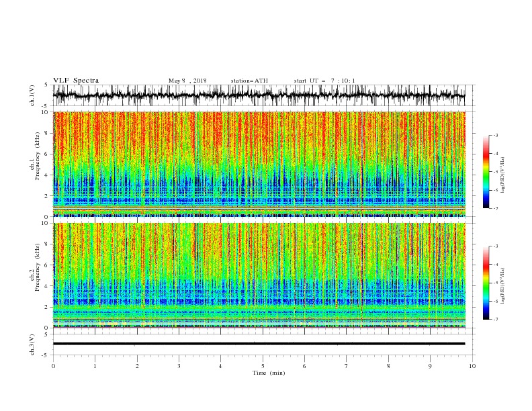Click the "9" tick on the time axis

(x=430, y=366)
